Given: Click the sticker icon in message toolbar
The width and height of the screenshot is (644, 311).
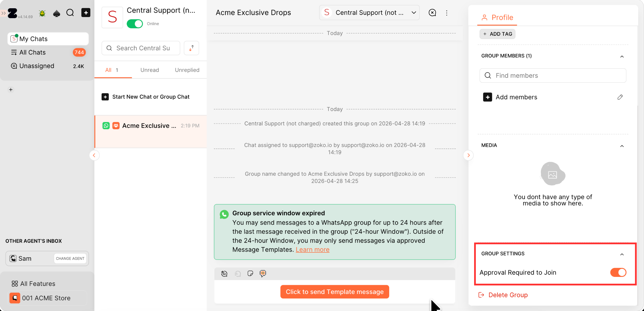Looking at the screenshot, I should pos(250,273).
